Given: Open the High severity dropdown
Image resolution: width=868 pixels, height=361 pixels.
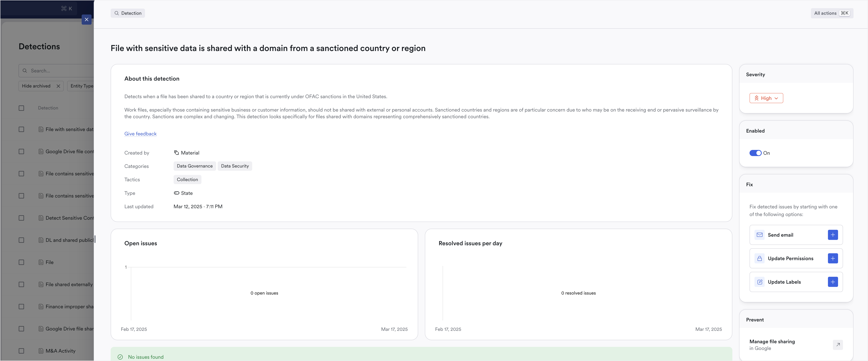Looking at the screenshot, I should click(766, 98).
